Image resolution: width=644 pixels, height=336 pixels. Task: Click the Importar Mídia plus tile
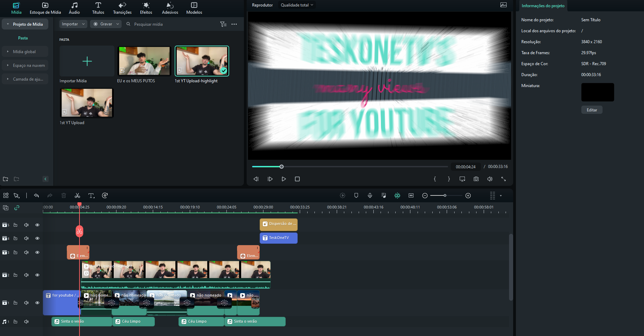click(87, 61)
